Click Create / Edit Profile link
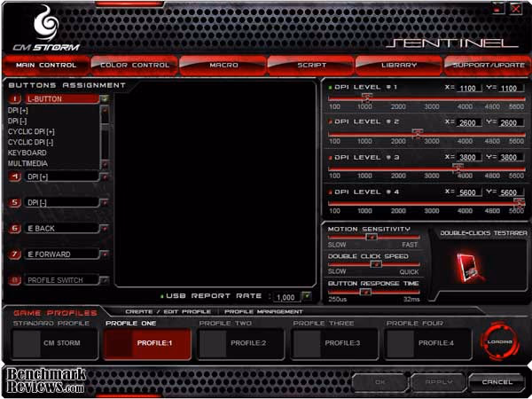 [168, 311]
